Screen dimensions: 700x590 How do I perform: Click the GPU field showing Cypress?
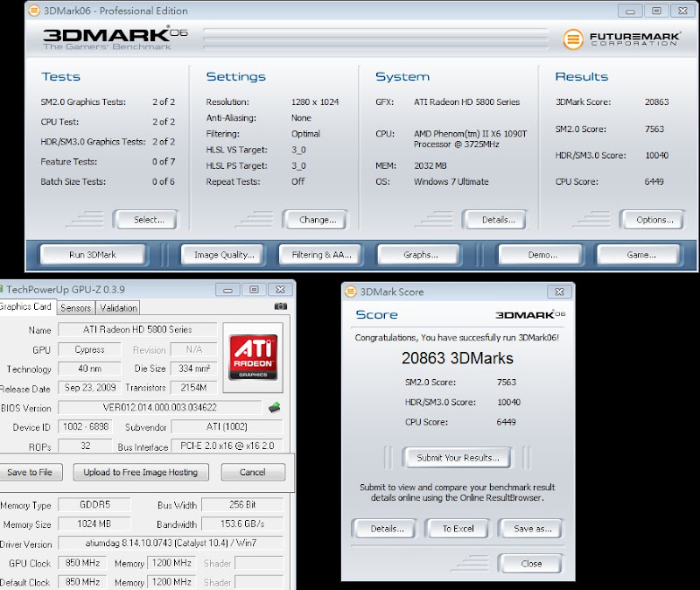tap(89, 349)
